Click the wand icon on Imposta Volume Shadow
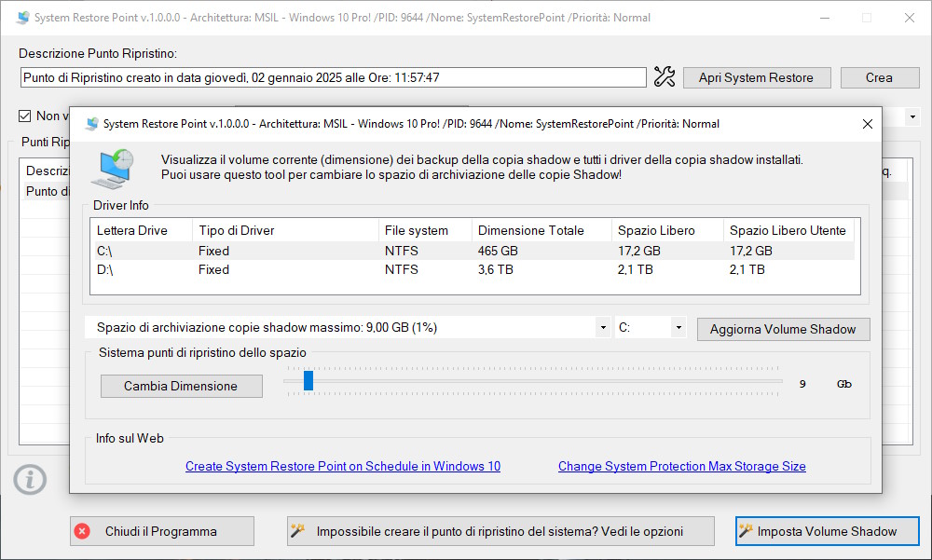The height and width of the screenshot is (560, 932). pyautogui.click(x=746, y=530)
